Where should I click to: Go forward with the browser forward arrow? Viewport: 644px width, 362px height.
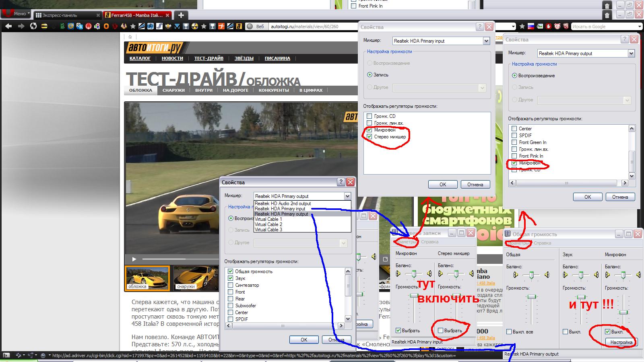point(21,26)
